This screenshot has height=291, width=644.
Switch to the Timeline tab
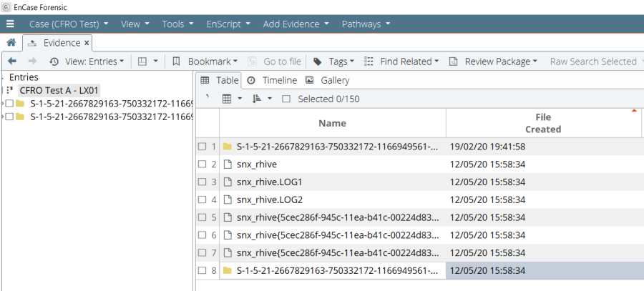click(272, 81)
